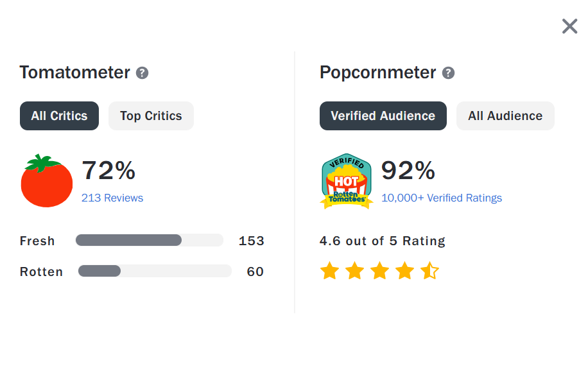Click the first gold star
Viewport: 588px width, 380px height.
[329, 270]
